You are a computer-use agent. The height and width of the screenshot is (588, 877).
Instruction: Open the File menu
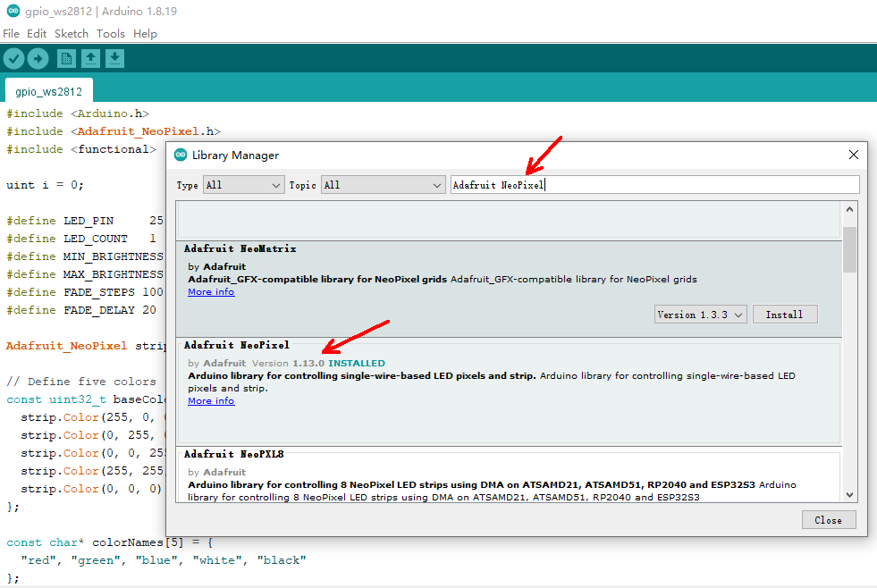click(x=12, y=34)
